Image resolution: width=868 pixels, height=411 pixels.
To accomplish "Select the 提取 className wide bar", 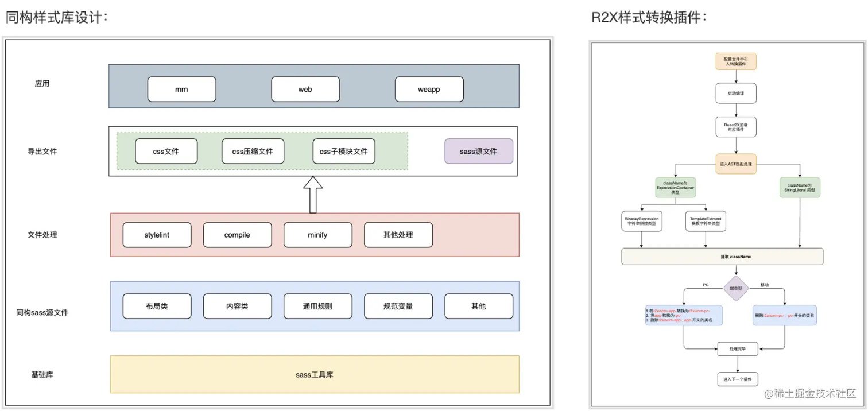I will pos(722,257).
